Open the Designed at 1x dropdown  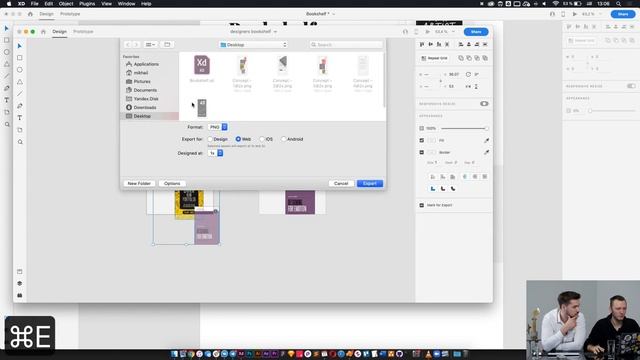coord(216,153)
